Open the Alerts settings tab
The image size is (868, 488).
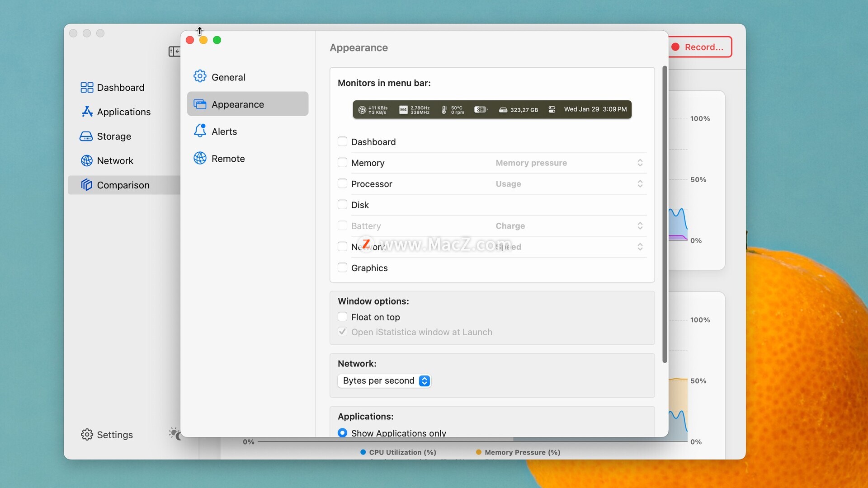(248, 131)
